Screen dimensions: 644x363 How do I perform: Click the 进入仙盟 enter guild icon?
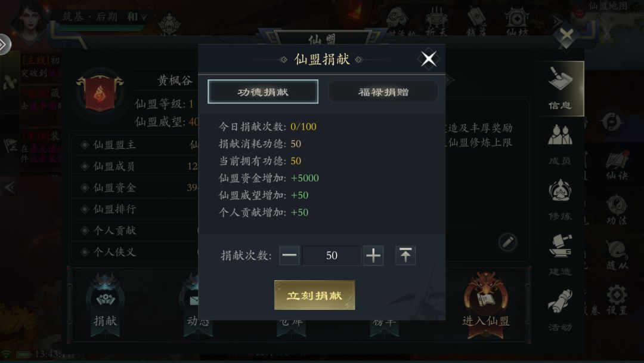click(x=486, y=304)
